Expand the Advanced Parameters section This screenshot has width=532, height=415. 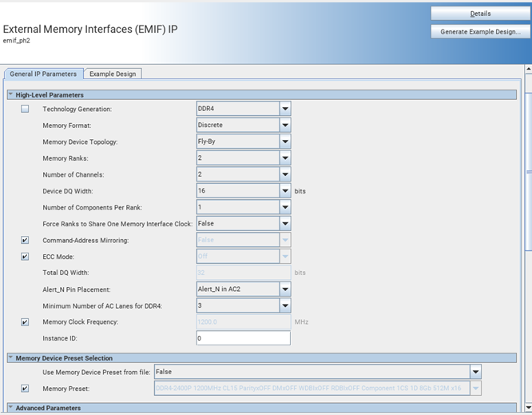(11, 409)
